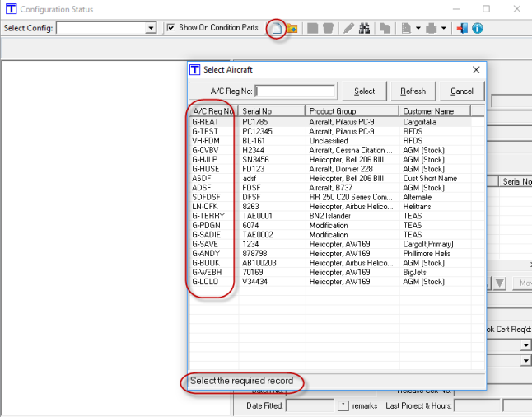This screenshot has height=417, width=532.
Task: Click the Copy pages toolbar icon
Action: [x=385, y=28]
